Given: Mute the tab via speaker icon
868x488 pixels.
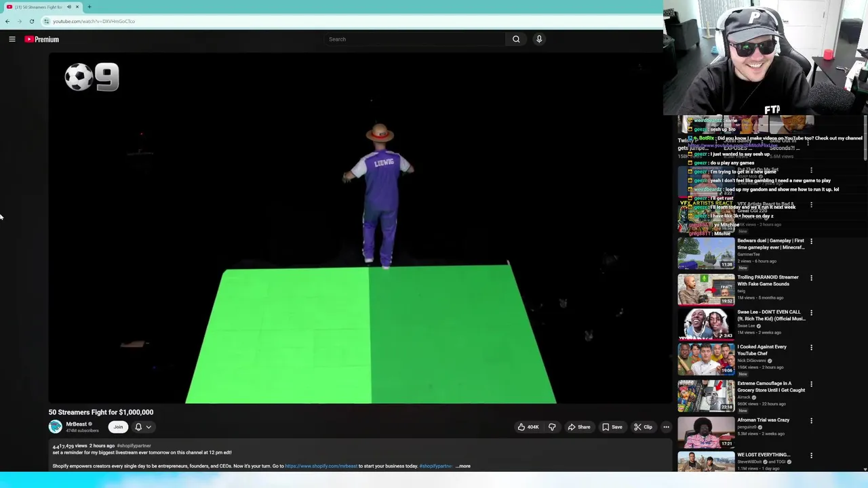Looking at the screenshot, I should click(68, 7).
